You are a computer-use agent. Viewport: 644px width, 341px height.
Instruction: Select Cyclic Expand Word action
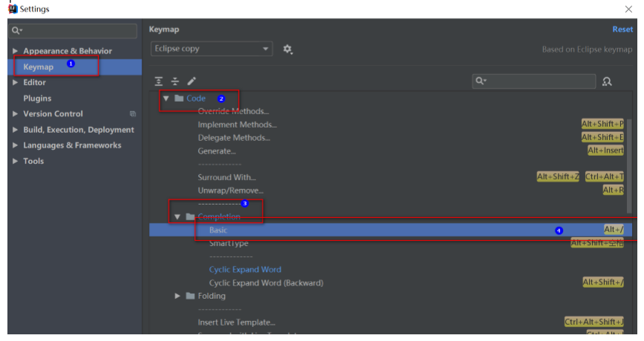(245, 270)
